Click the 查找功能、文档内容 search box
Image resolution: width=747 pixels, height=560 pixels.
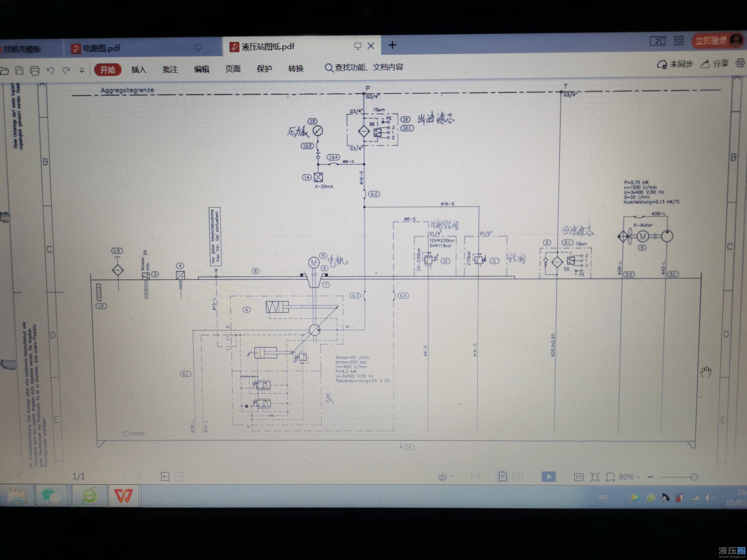pos(364,68)
